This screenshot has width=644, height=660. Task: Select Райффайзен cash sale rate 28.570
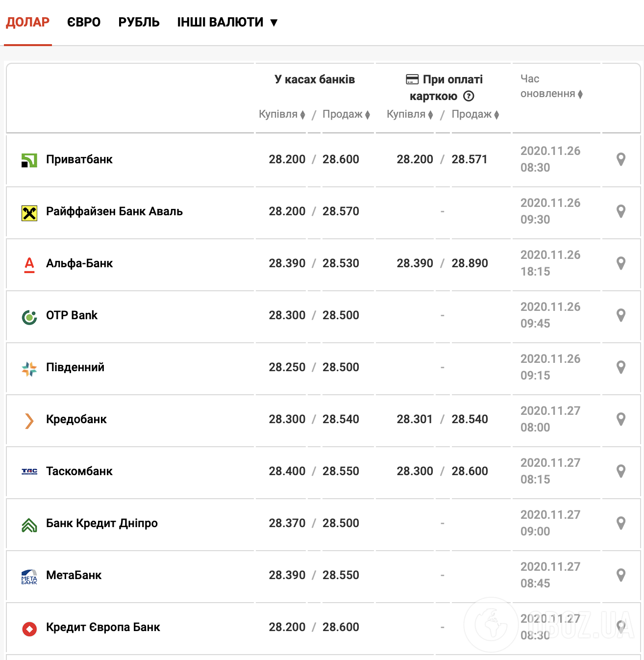click(x=341, y=211)
